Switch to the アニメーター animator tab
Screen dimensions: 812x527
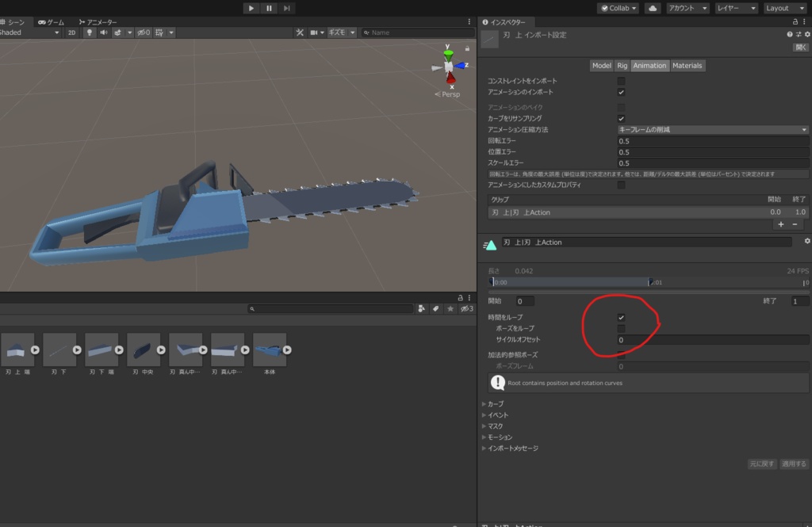pyautogui.click(x=98, y=21)
